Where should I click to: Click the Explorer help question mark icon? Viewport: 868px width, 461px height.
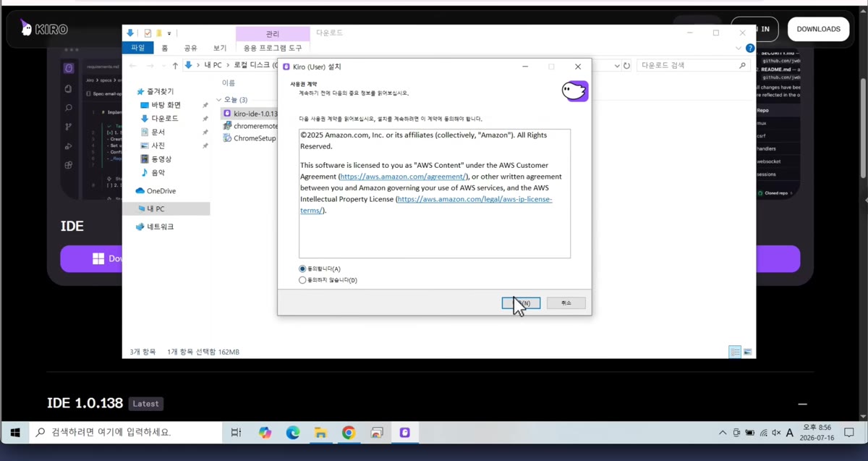[750, 48]
